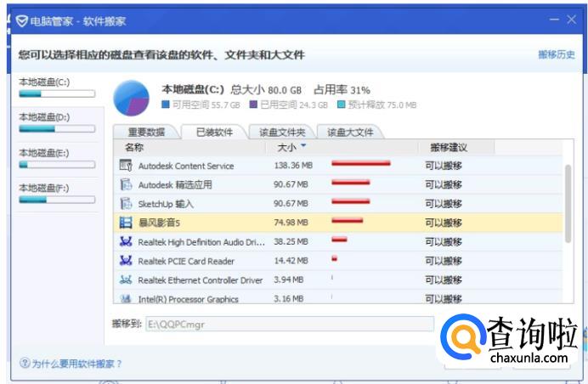Click the Realtek High Definition Audio icon
Viewport: 588px width, 384px height.
pos(126,241)
